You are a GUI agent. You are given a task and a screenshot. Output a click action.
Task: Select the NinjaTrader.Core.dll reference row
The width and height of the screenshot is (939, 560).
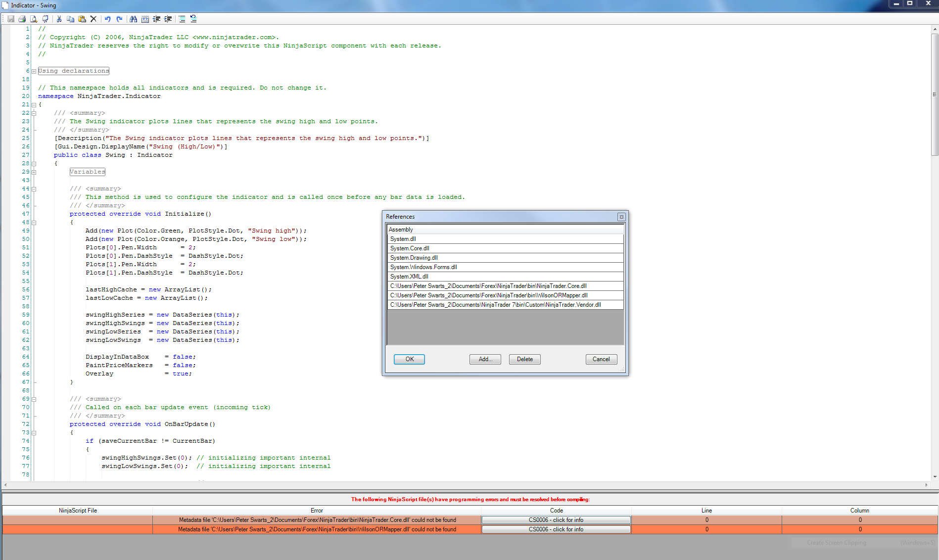click(505, 286)
